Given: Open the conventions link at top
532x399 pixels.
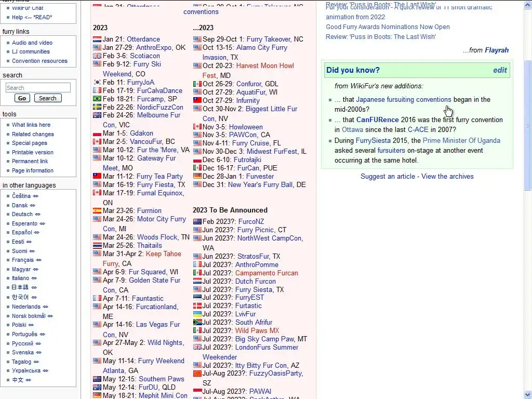Looking at the screenshot, I should [x=201, y=12].
